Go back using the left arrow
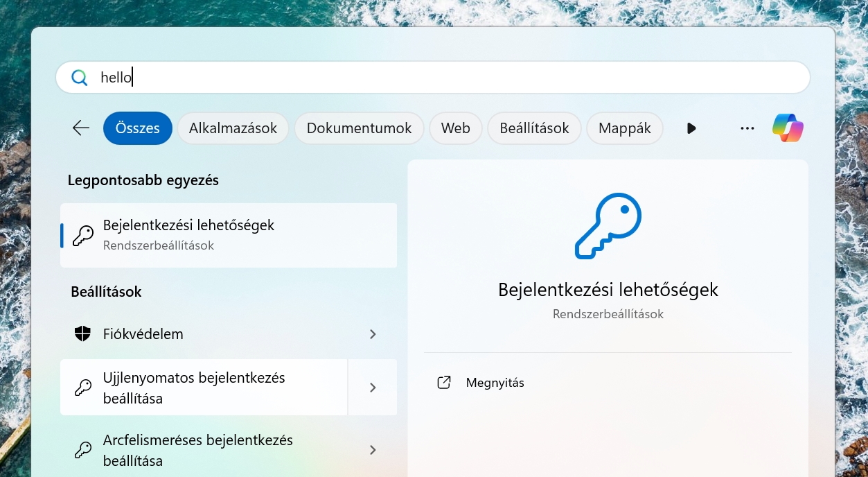This screenshot has height=477, width=868. tap(81, 128)
